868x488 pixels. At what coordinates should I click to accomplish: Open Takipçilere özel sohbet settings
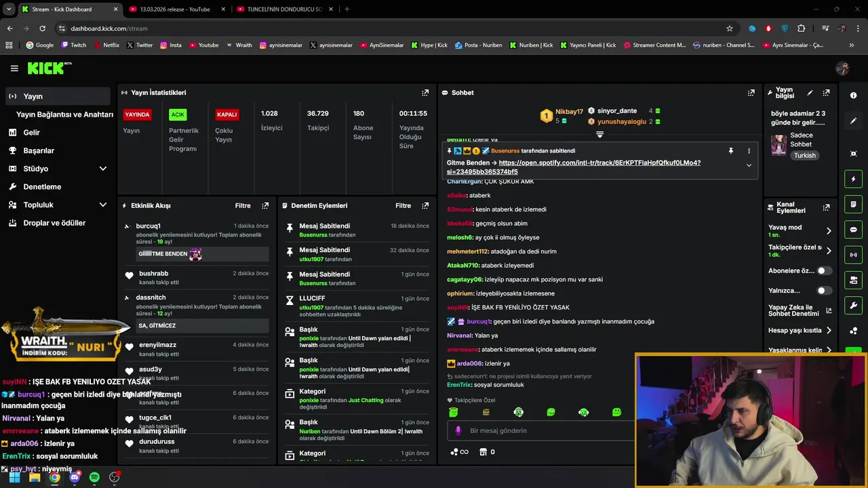pos(800,251)
